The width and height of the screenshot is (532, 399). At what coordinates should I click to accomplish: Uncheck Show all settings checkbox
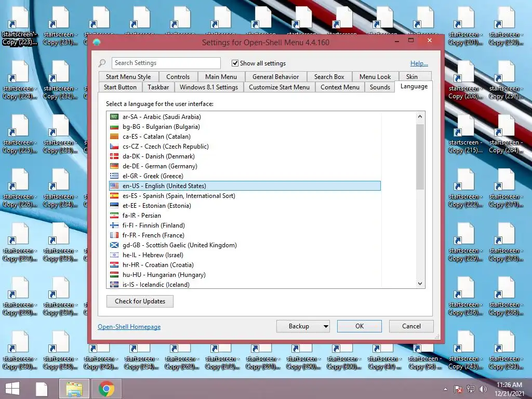click(235, 63)
